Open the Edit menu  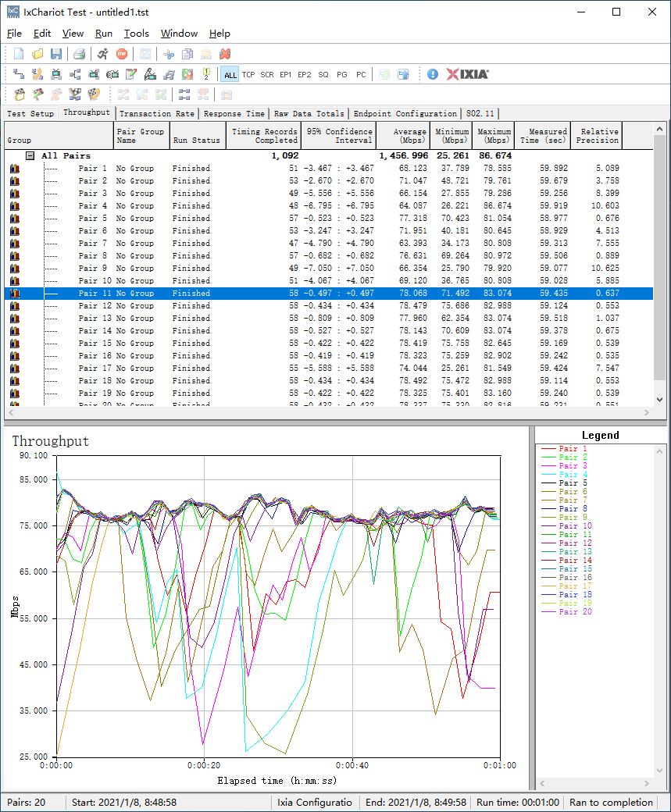click(x=42, y=33)
